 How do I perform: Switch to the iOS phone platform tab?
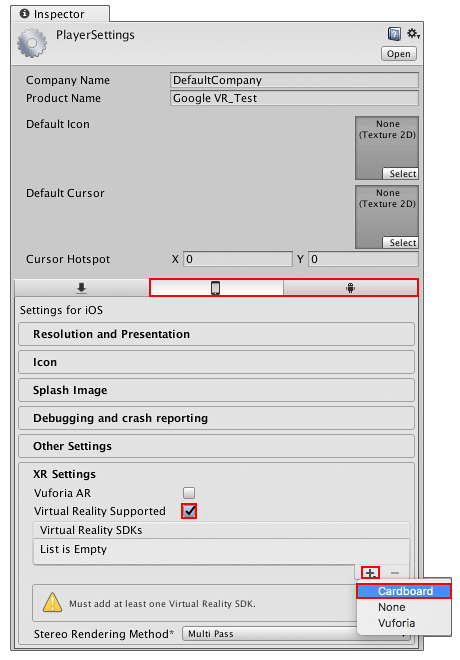point(216,288)
